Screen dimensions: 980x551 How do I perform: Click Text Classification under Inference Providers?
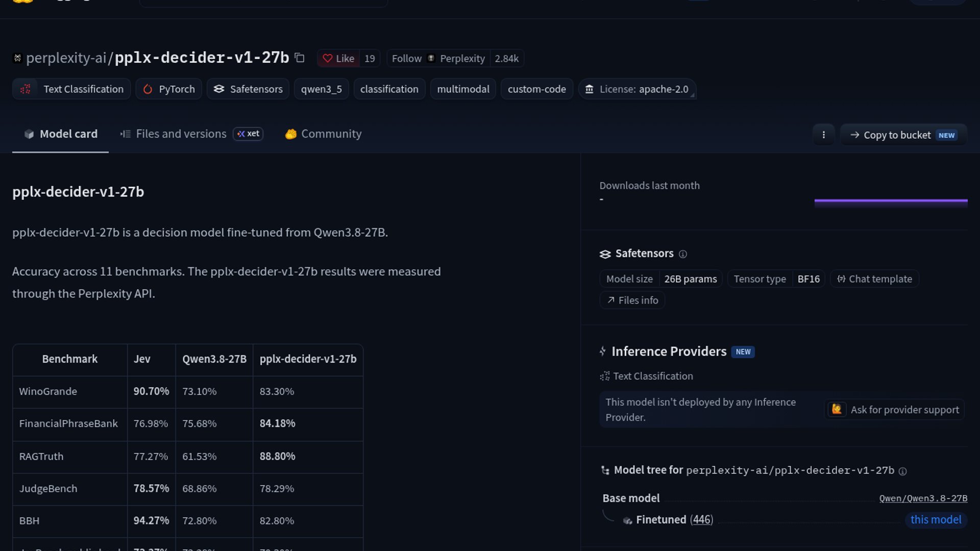coord(646,376)
